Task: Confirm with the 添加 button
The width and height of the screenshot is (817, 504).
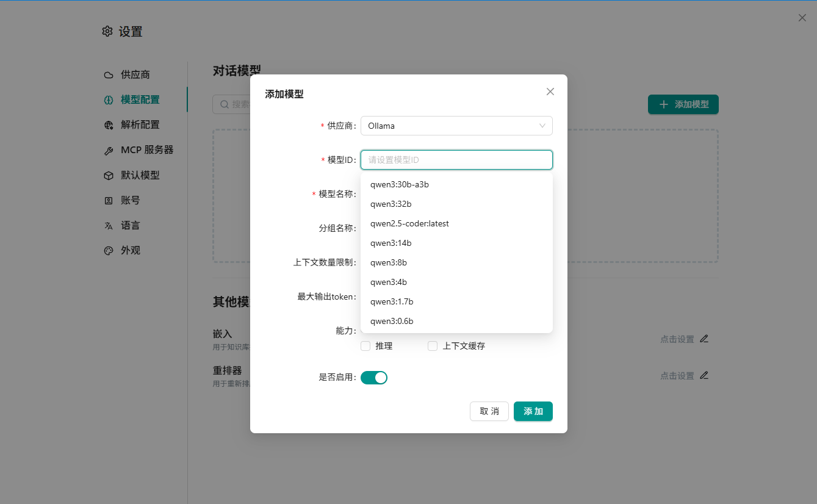Action: coord(533,411)
